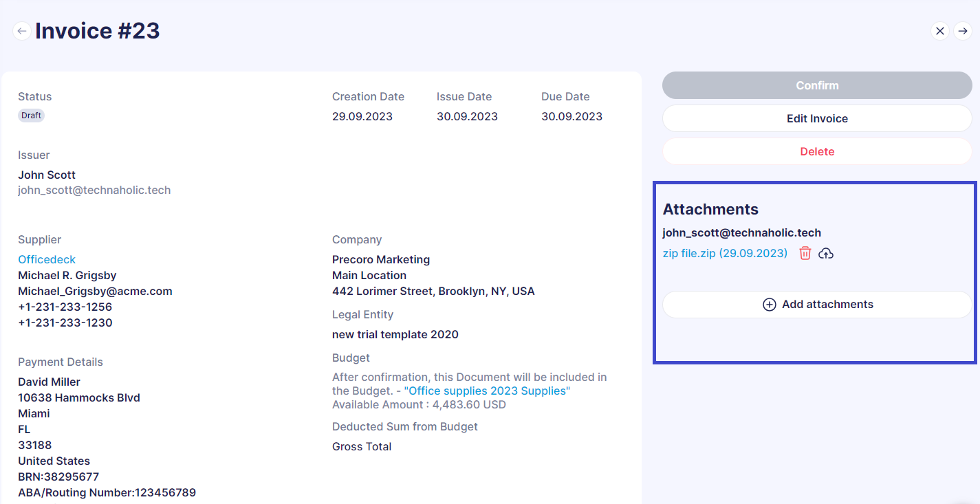Screen dimensions: 980x504
Task: Select the state abbreviation FL
Action: click(x=24, y=429)
